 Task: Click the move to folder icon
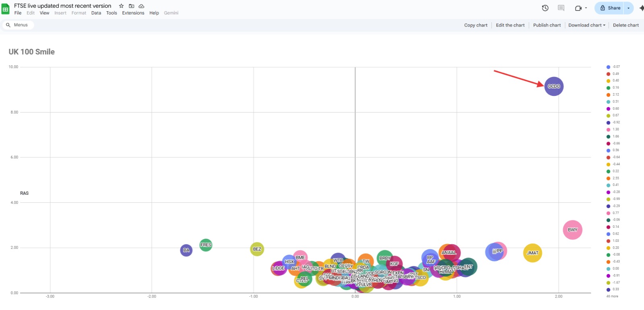tap(131, 6)
